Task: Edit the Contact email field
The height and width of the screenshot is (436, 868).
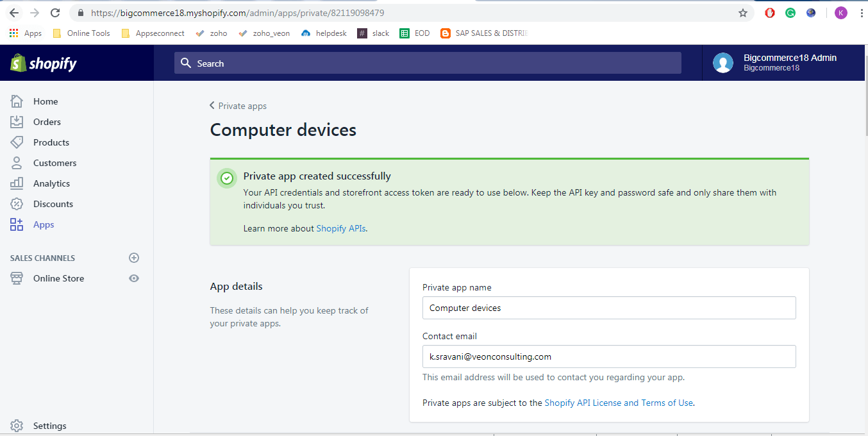Action: tap(609, 356)
